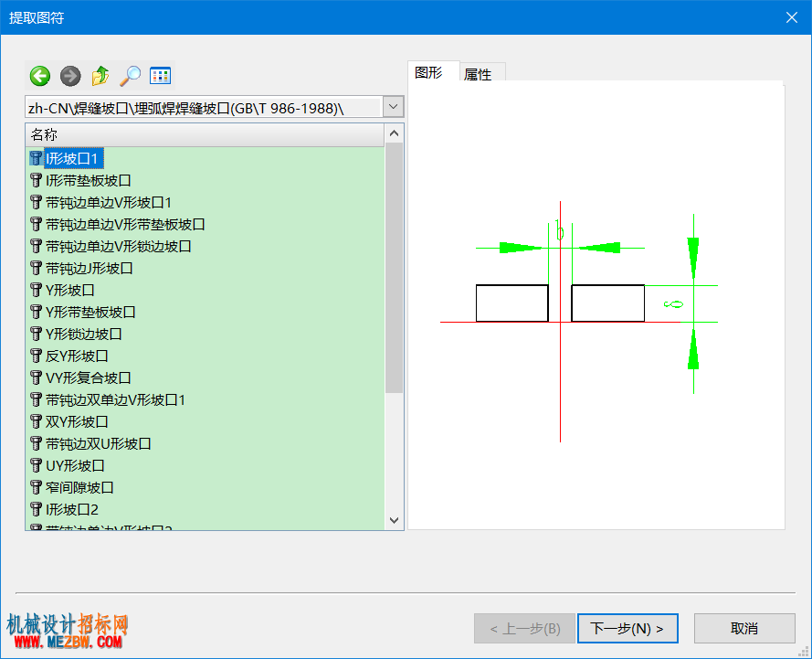This screenshot has height=659, width=812.
Task: Close the 提取图符 dialog
Action: click(x=791, y=17)
